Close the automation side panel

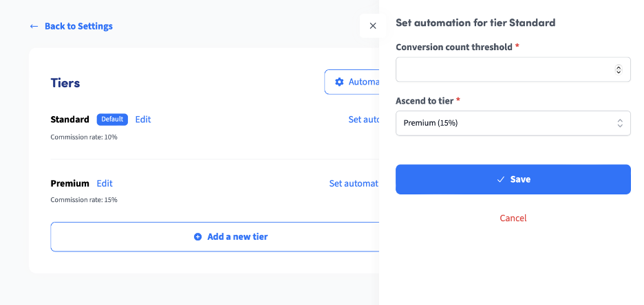coord(373,26)
